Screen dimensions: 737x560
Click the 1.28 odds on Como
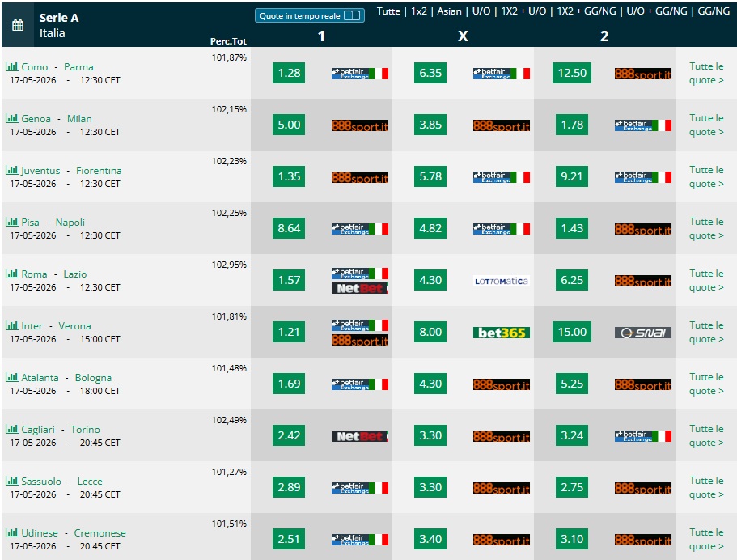pyautogui.click(x=289, y=73)
